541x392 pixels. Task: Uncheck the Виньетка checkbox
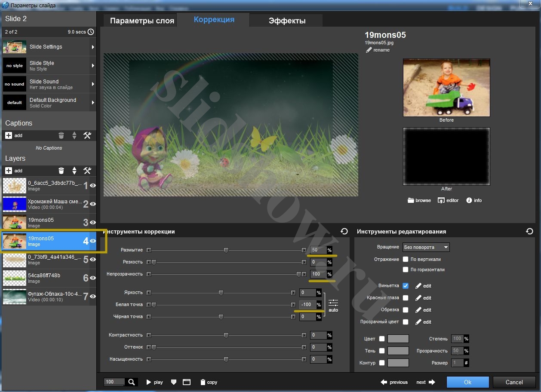point(406,286)
